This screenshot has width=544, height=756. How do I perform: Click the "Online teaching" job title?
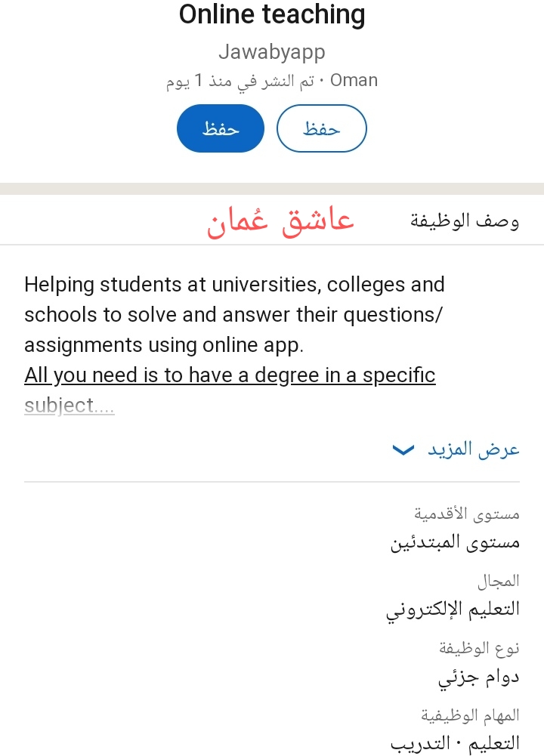(272, 15)
